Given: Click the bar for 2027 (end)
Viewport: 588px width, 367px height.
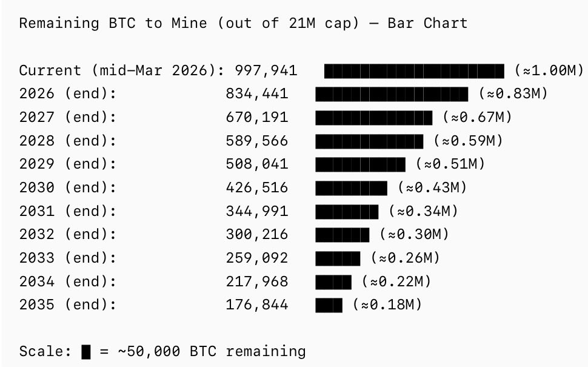Looking at the screenshot, I should point(373,117).
